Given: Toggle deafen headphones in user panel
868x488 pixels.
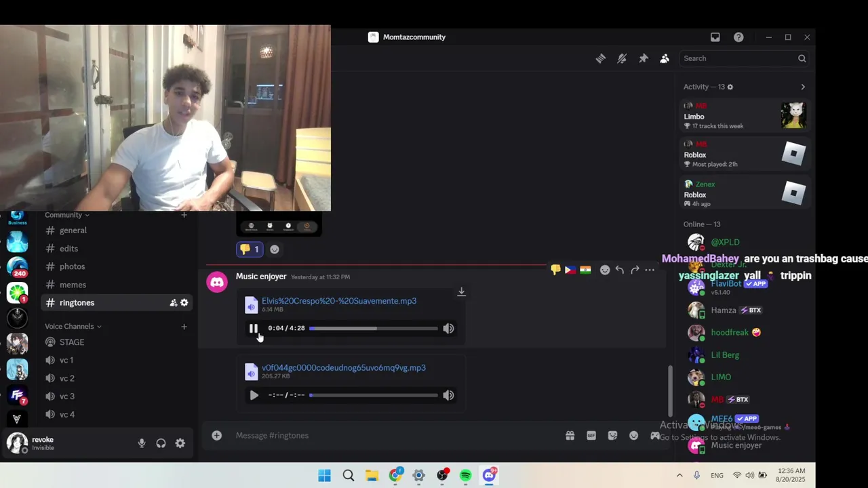Looking at the screenshot, I should pos(161,443).
